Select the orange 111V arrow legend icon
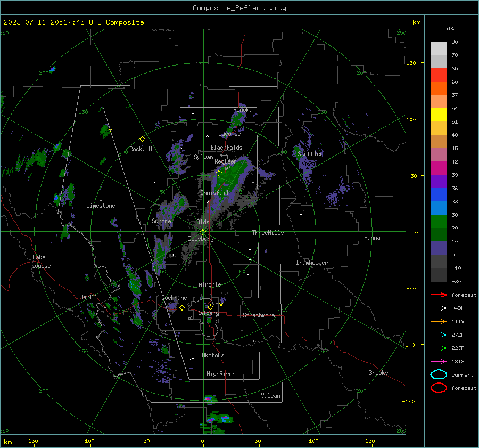 (439, 321)
